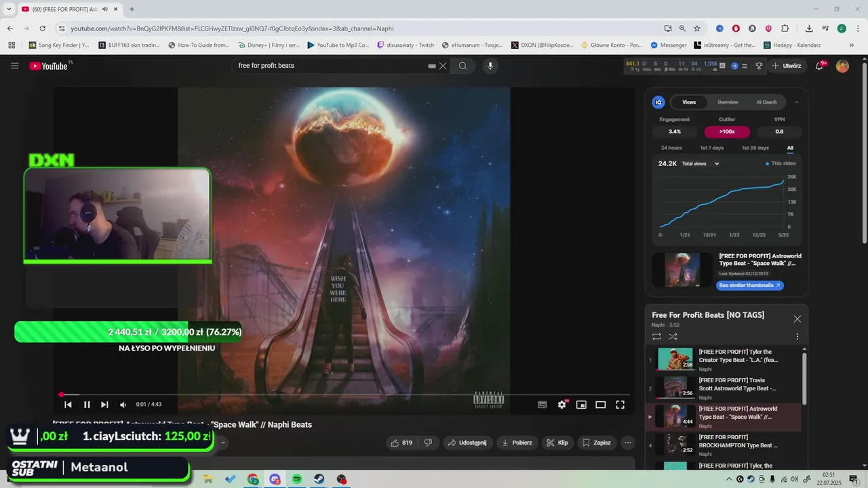Select the 1st 28 days range
Viewport: 868px width, 488px height.
755,148
